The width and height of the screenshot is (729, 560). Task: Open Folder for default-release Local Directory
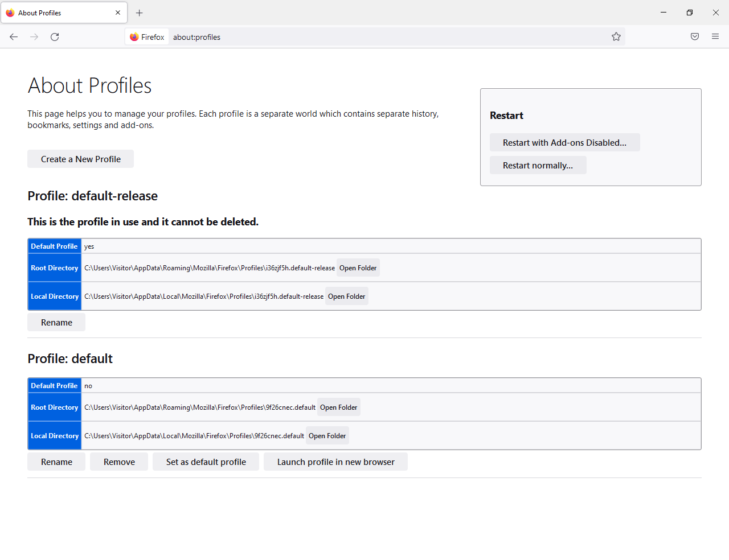[x=346, y=297]
